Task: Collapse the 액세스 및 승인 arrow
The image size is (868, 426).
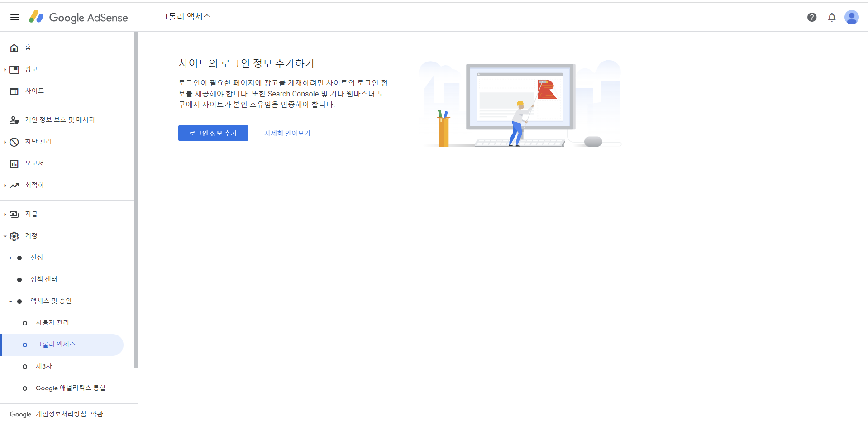Action: tap(10, 301)
